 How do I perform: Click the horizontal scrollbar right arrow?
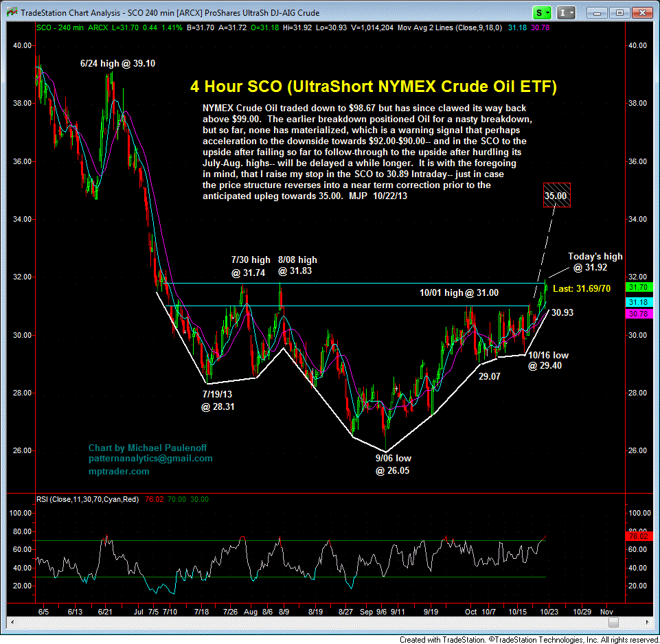(648, 622)
